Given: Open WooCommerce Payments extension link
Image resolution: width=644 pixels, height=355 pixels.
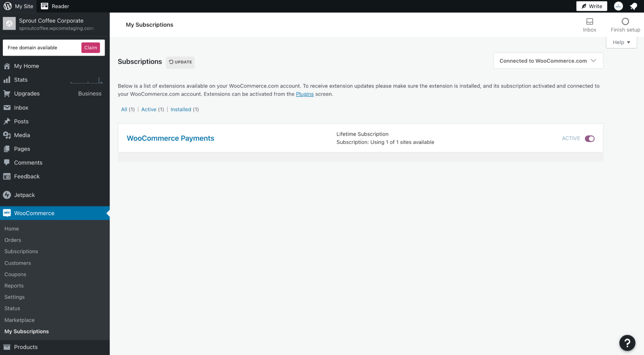Looking at the screenshot, I should coord(170,138).
